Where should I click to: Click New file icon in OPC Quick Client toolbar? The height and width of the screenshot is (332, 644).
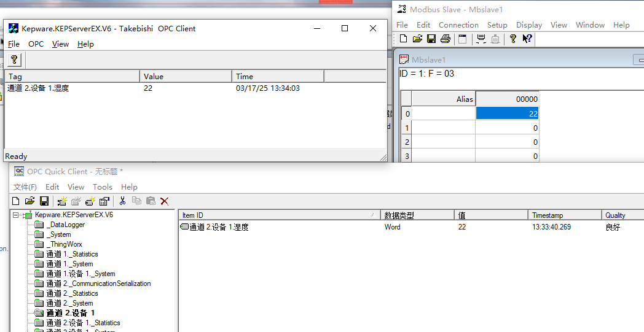(x=15, y=201)
